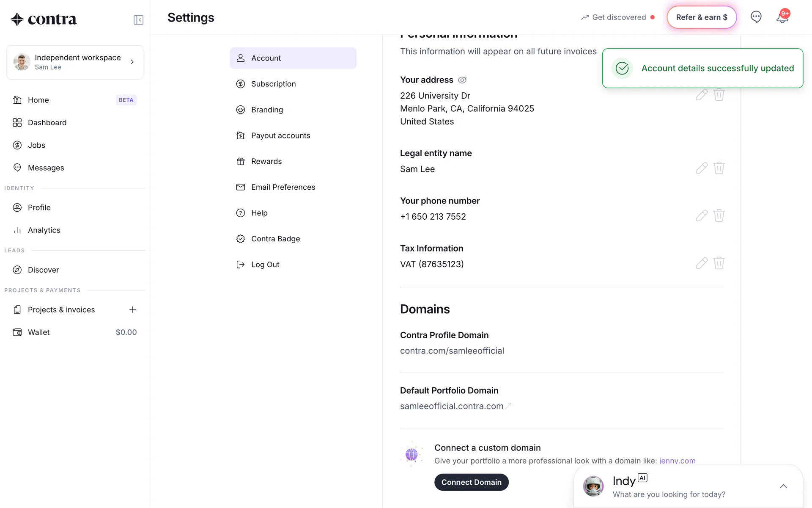Click Get discovered link
The height and width of the screenshot is (508, 812).
(x=618, y=17)
